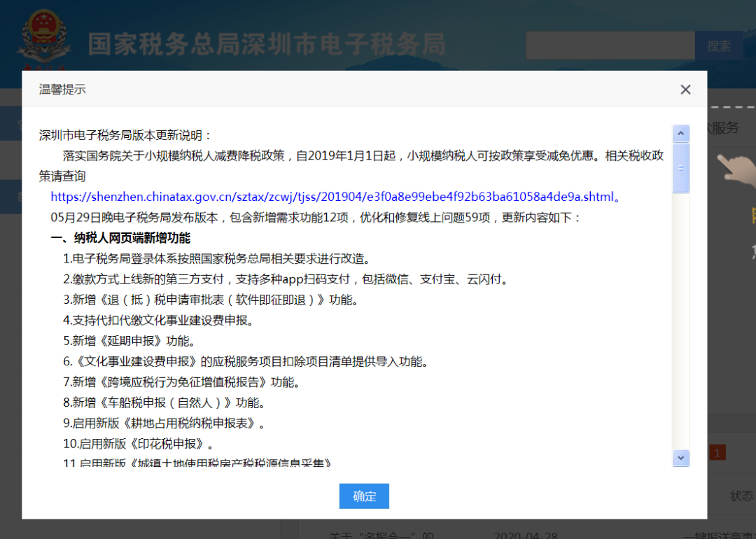Click the 深圳市电子税务局版本更新说明 line
Screen dimensions: 756x539
coord(125,135)
